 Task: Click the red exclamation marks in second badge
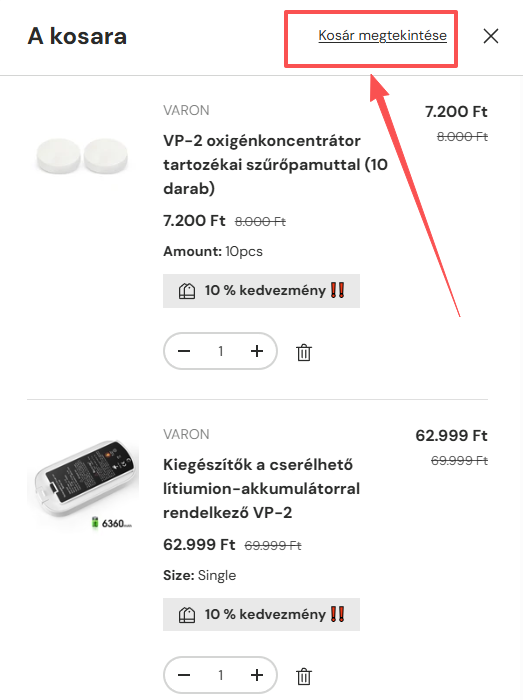[338, 614]
